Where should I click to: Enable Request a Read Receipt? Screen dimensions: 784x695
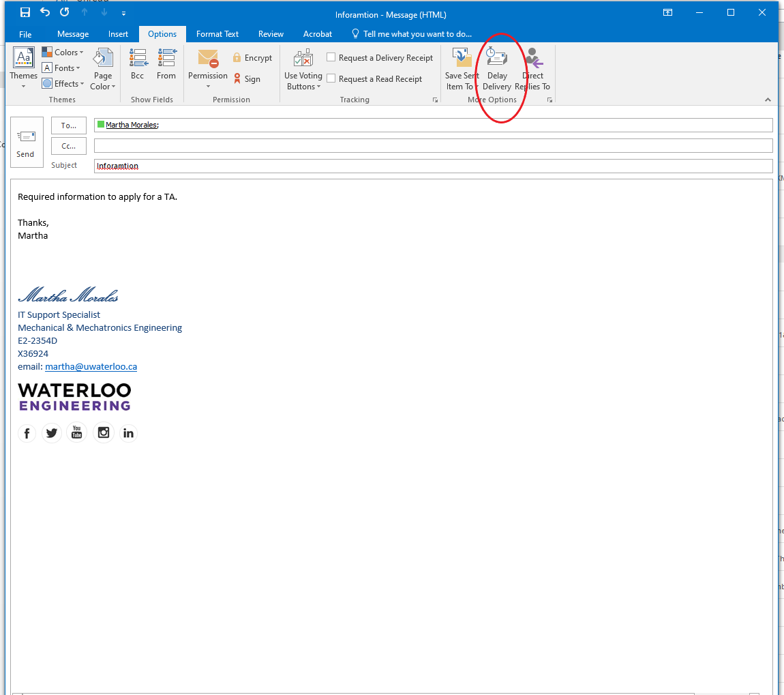click(331, 79)
